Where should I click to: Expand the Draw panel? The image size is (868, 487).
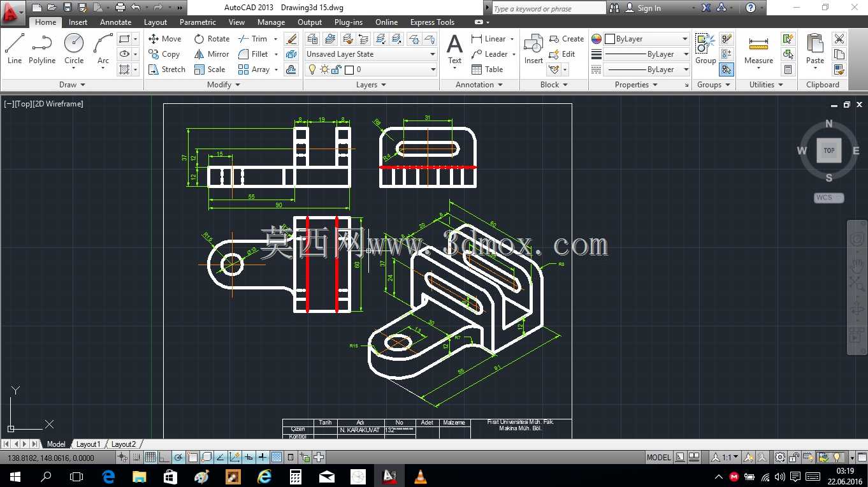(x=72, y=85)
